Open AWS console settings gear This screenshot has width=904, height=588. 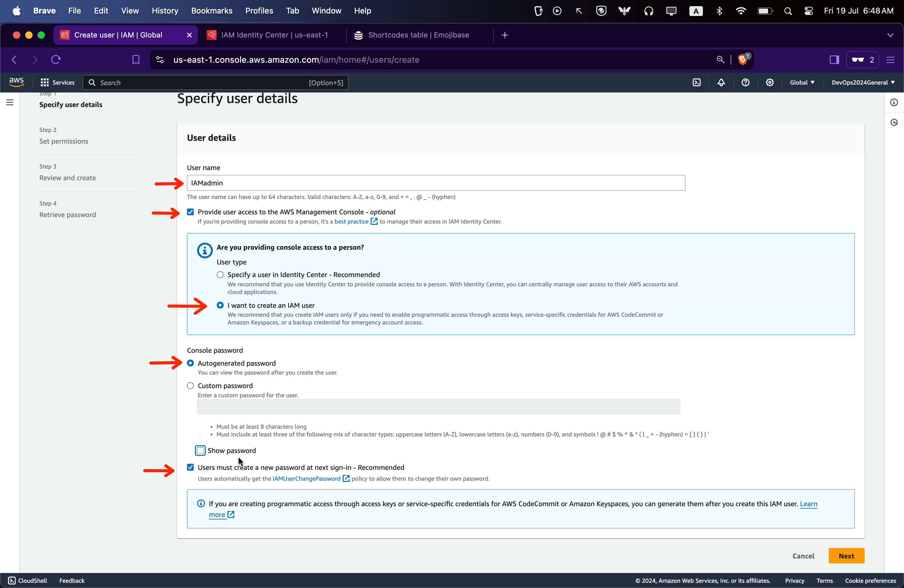pos(770,82)
